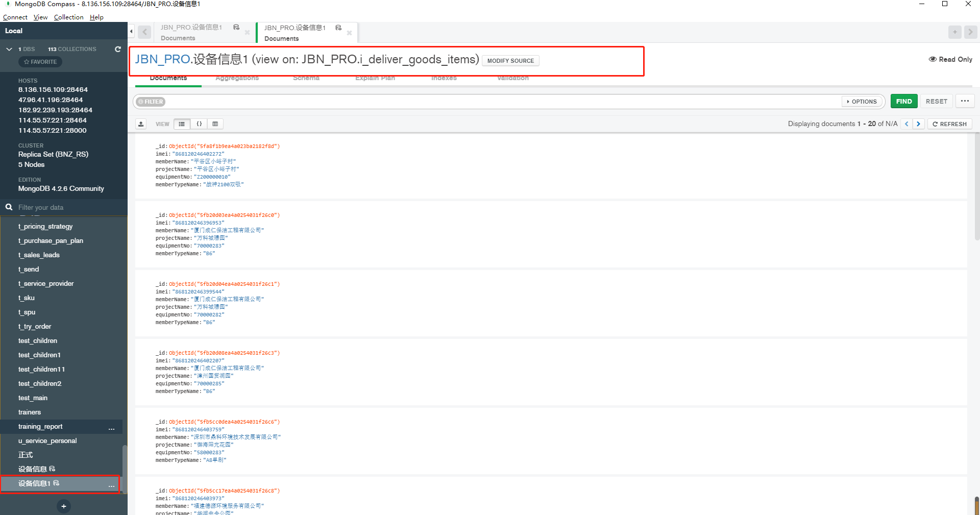Select the training_report collection
This screenshot has width=980, height=515.
click(41, 427)
